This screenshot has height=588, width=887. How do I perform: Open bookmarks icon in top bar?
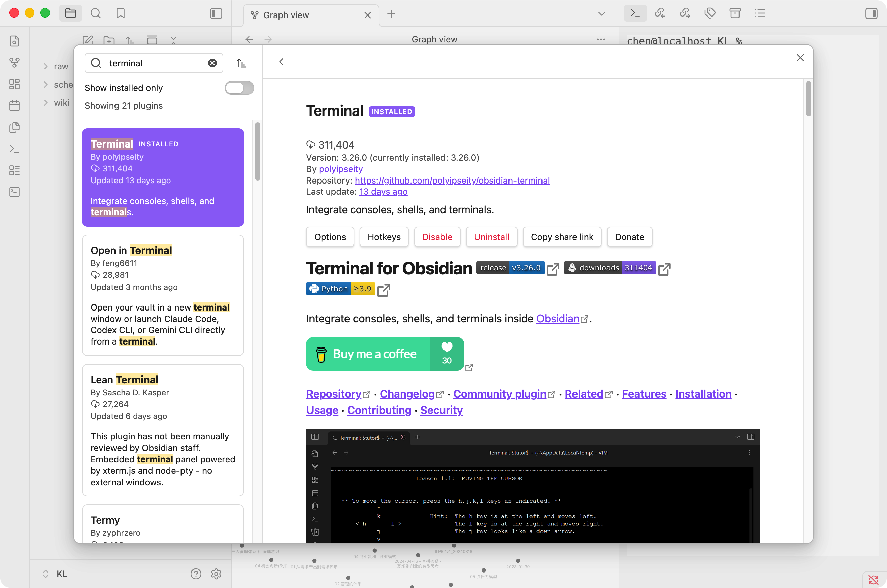[x=120, y=13]
